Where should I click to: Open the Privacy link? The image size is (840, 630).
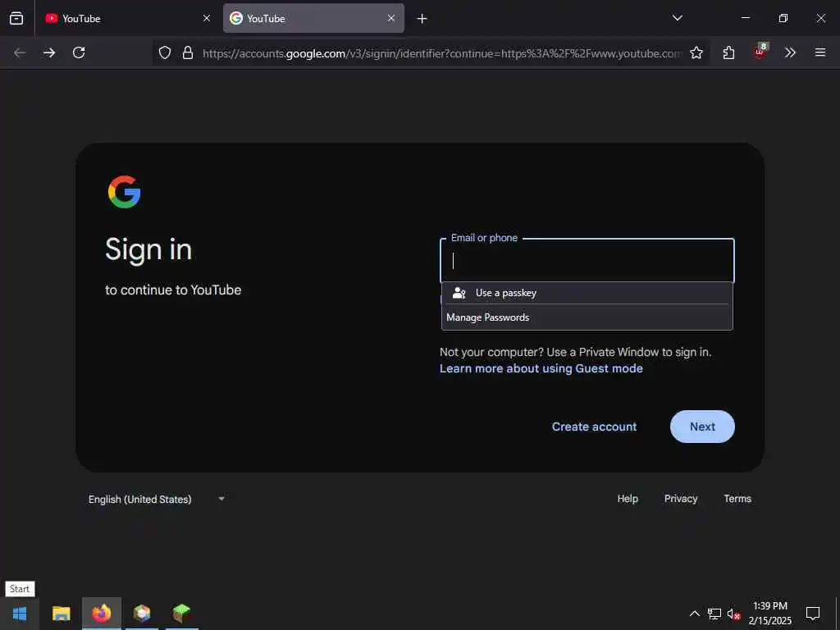681,499
